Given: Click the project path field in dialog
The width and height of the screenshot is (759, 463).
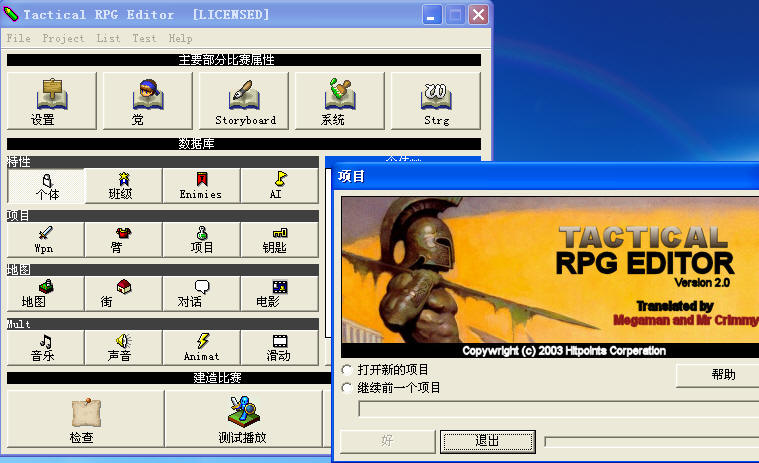Looking at the screenshot, I should [559, 409].
